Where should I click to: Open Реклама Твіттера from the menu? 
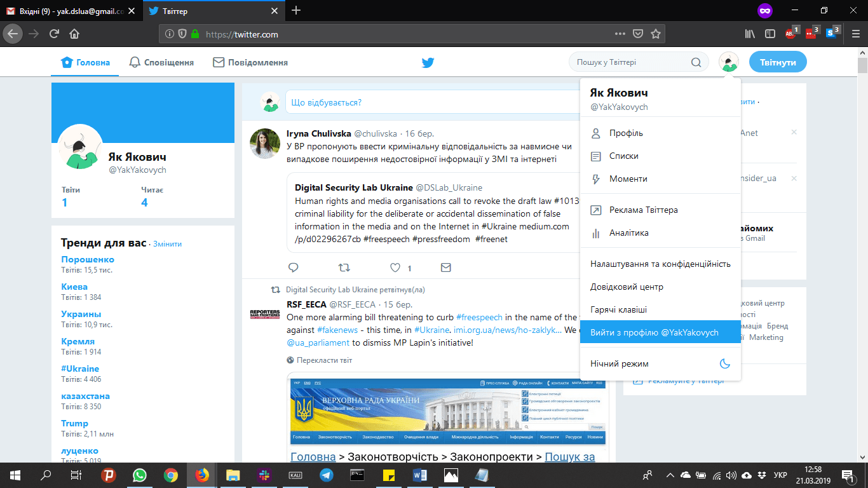pos(660,210)
